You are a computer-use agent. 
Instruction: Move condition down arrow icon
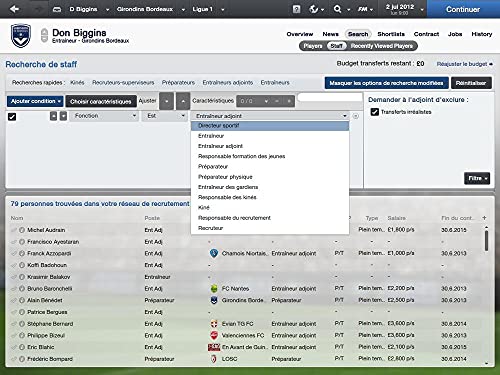coord(63,116)
